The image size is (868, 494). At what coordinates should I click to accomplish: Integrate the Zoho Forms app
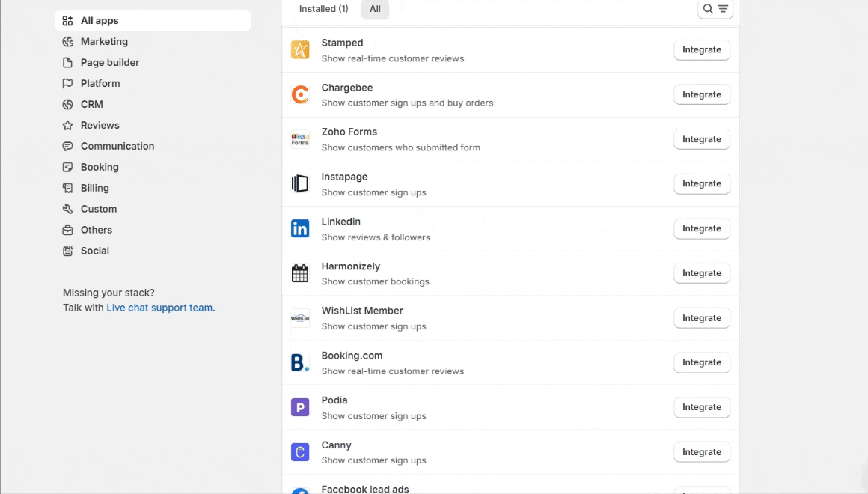pyautogui.click(x=701, y=139)
